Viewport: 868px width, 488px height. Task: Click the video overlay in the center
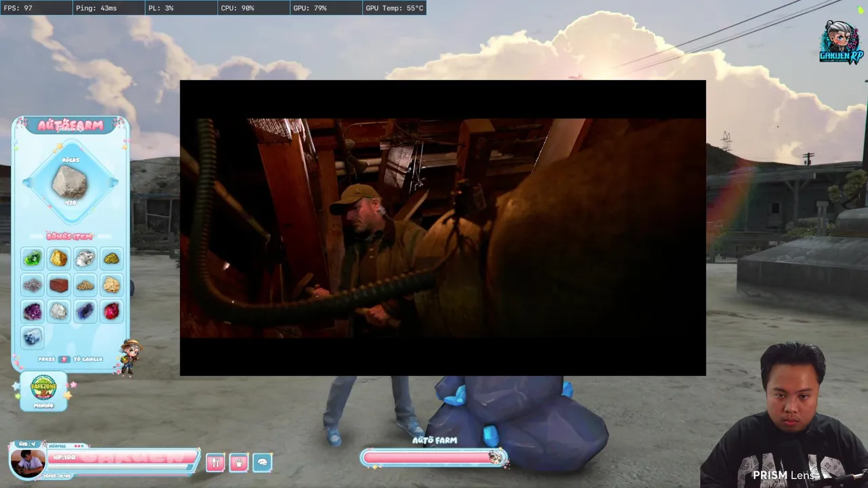pos(443,228)
